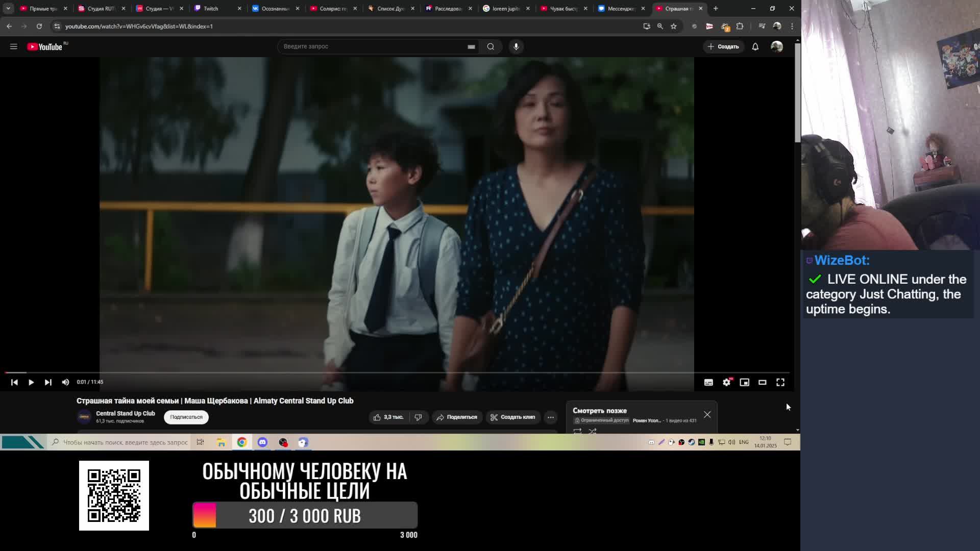The width and height of the screenshot is (980, 551).
Task: Seek on the video progress bar
Action: (357, 373)
